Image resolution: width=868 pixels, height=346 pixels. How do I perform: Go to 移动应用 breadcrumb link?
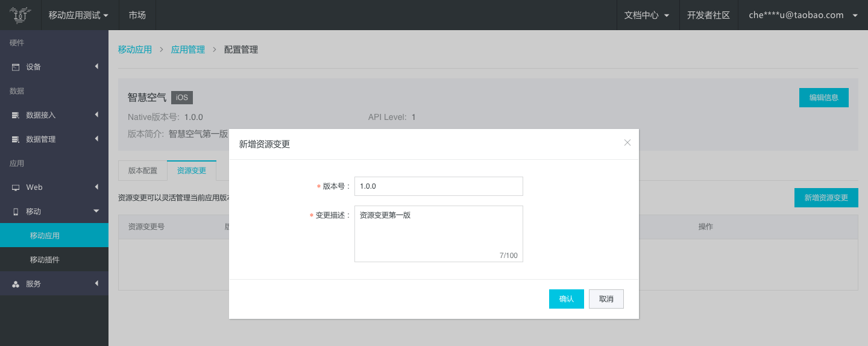[x=135, y=49]
